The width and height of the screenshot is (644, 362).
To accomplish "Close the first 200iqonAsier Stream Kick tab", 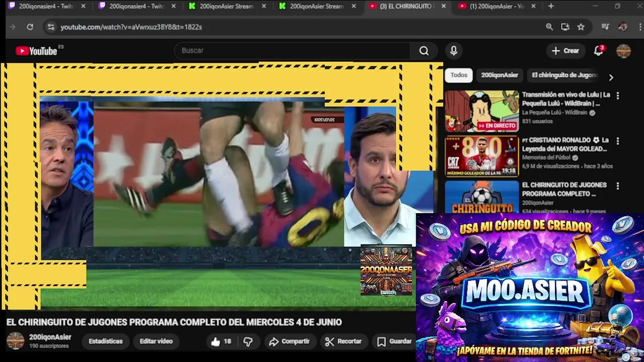I will [x=264, y=6].
